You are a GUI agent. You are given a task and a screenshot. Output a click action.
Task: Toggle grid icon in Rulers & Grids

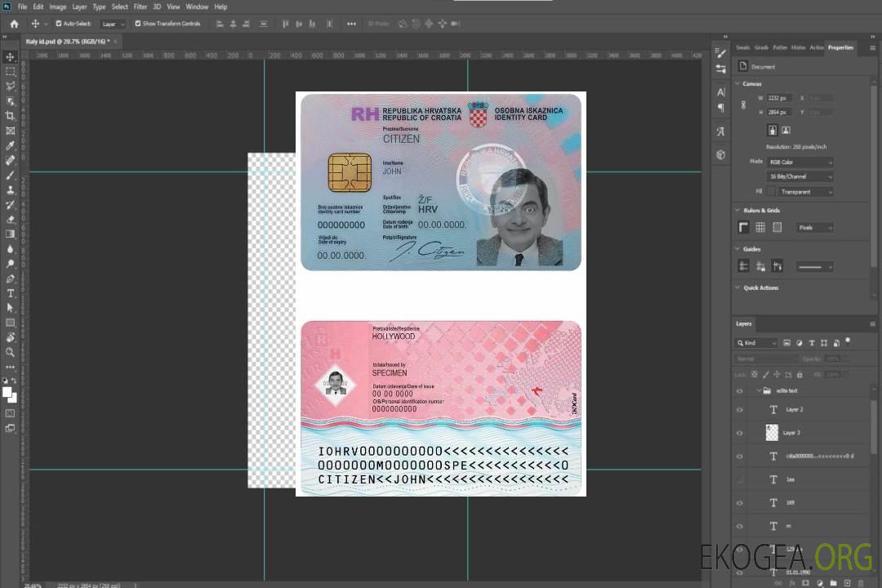point(760,227)
